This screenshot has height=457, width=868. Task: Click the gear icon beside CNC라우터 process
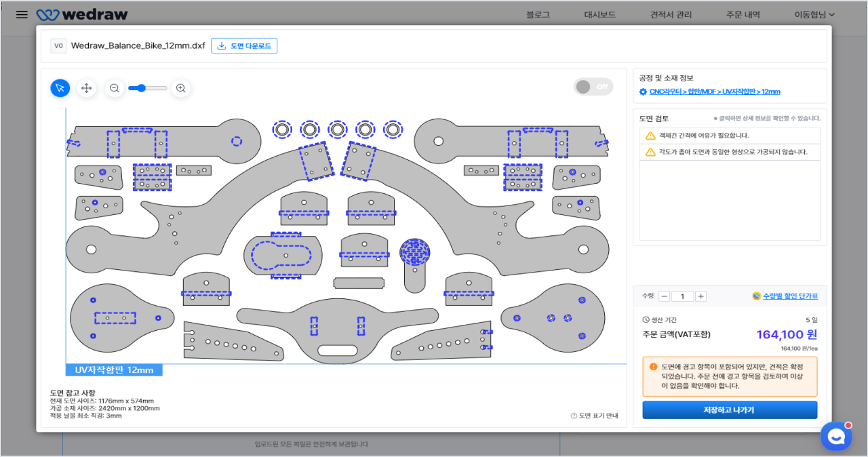point(643,92)
